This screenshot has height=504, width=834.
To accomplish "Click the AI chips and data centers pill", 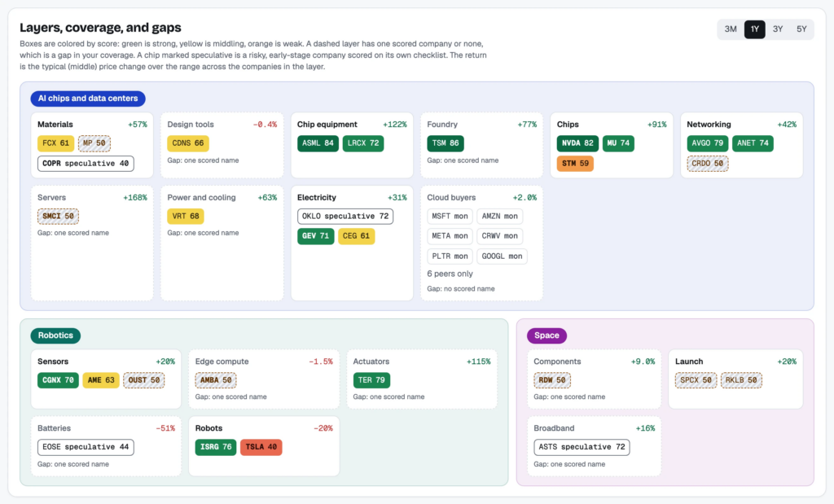I will [88, 99].
